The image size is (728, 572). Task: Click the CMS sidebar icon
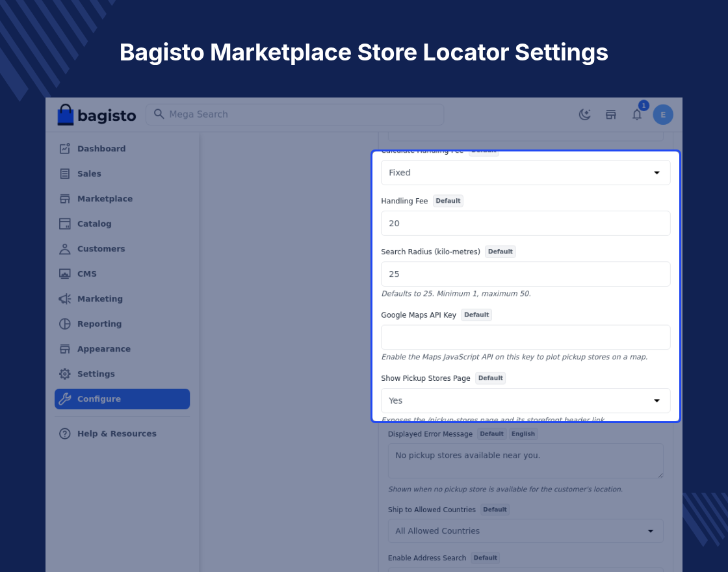click(x=65, y=274)
